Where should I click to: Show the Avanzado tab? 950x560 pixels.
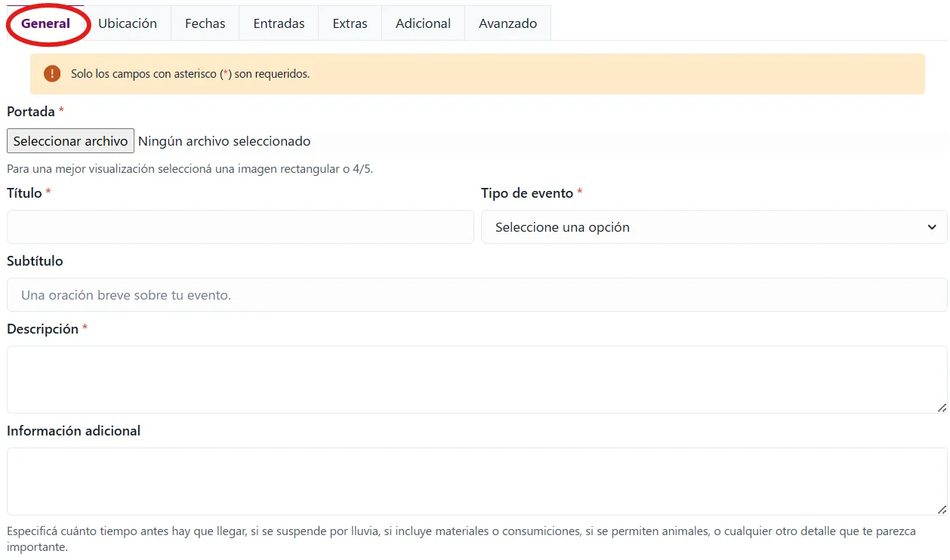507,23
